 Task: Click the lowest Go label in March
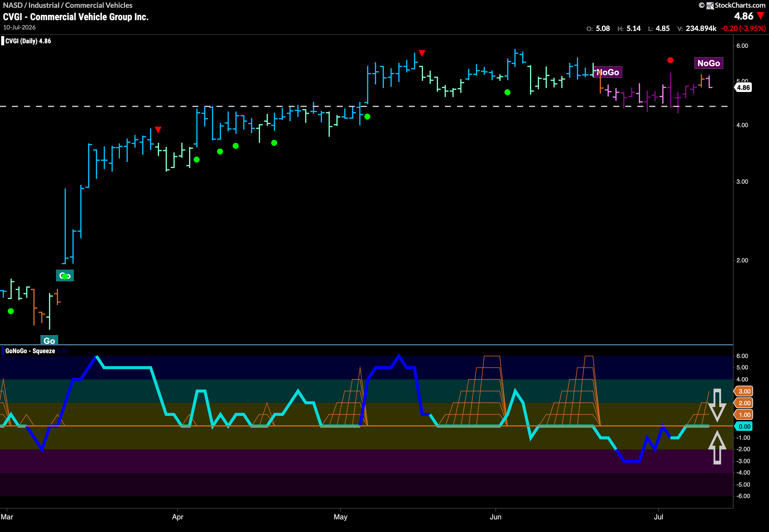click(49, 340)
